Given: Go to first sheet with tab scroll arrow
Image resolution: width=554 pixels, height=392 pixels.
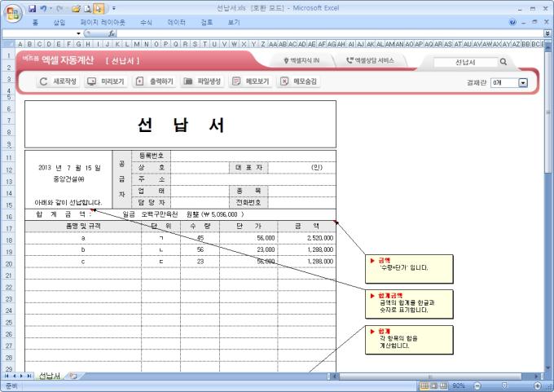Looking at the screenshot, I should [x=7, y=376].
